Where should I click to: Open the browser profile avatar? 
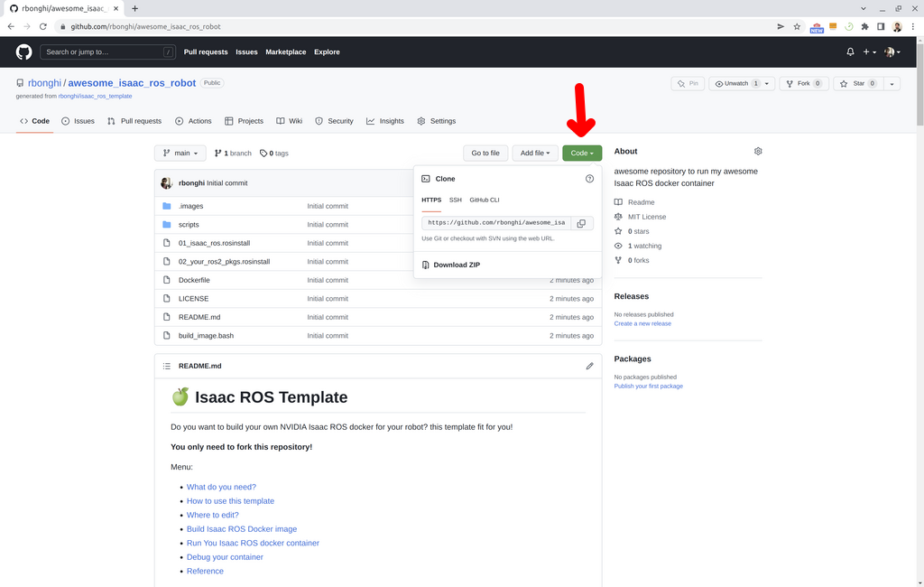(897, 26)
